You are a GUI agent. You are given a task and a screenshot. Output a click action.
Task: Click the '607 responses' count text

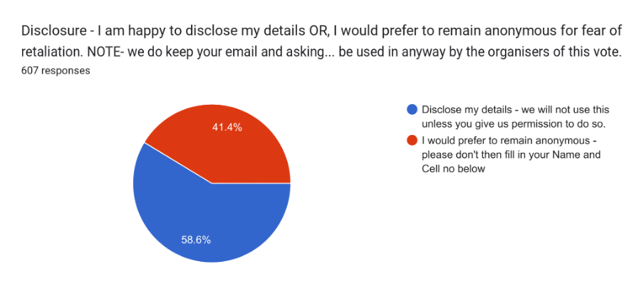point(56,71)
